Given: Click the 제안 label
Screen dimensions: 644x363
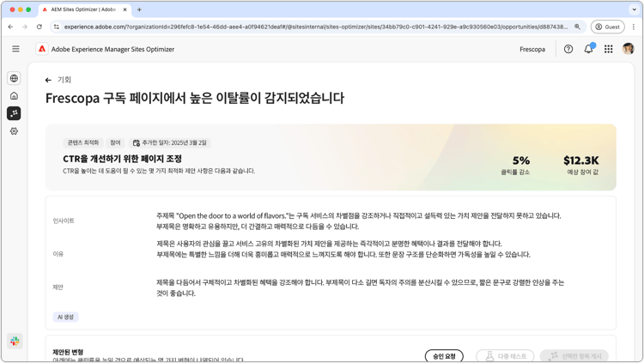Looking at the screenshot, I should 58,287.
